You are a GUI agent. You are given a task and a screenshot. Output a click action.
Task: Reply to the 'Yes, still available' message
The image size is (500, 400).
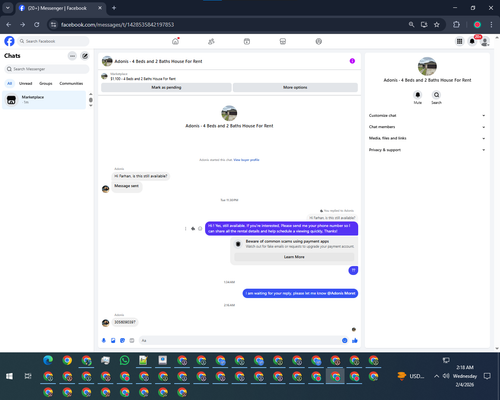click(193, 228)
